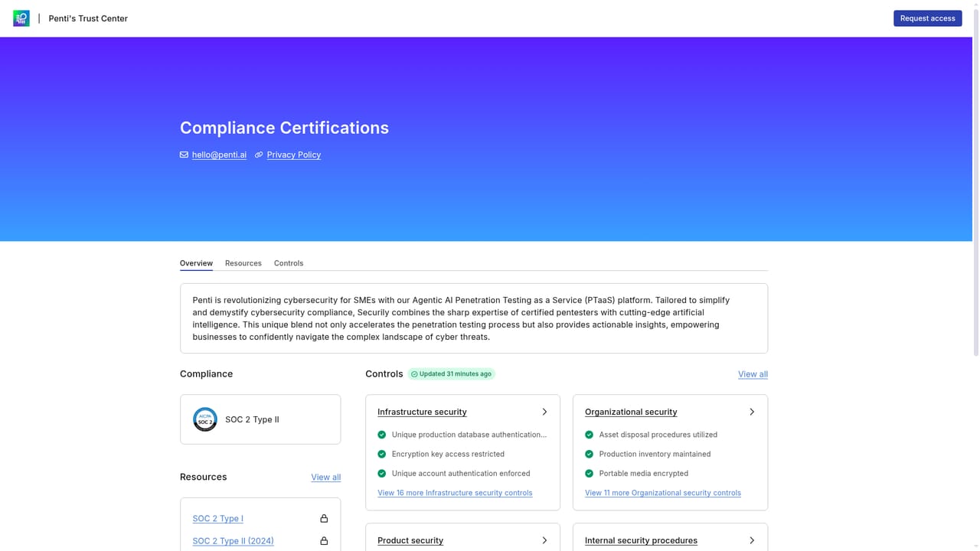Open the Product security heading link
This screenshot has height=551, width=980.
click(410, 540)
